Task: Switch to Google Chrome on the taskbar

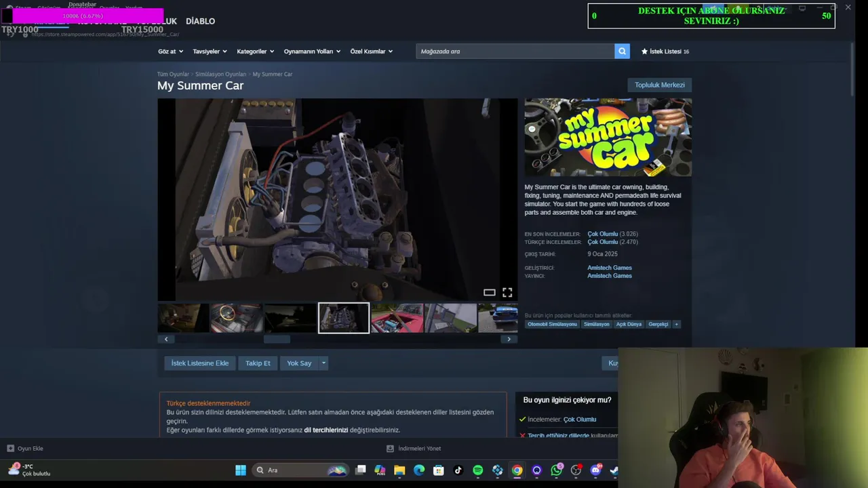Action: point(517,470)
